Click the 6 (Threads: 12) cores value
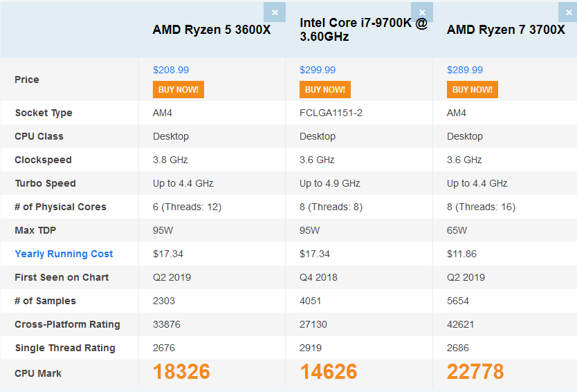 coord(187,207)
